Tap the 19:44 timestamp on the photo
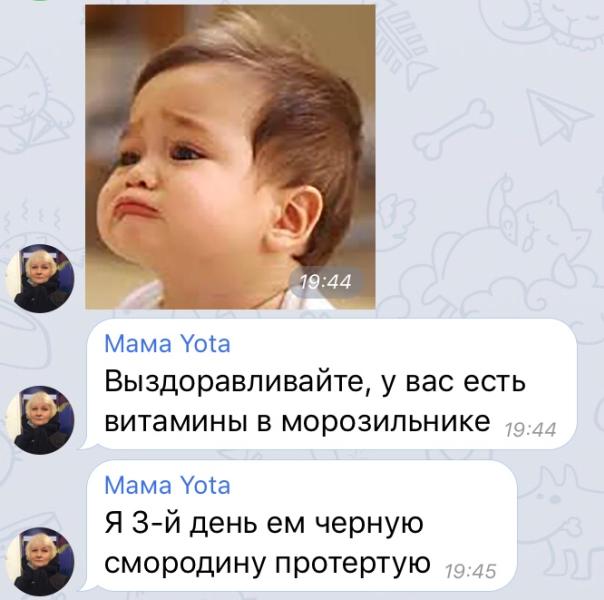 [326, 282]
